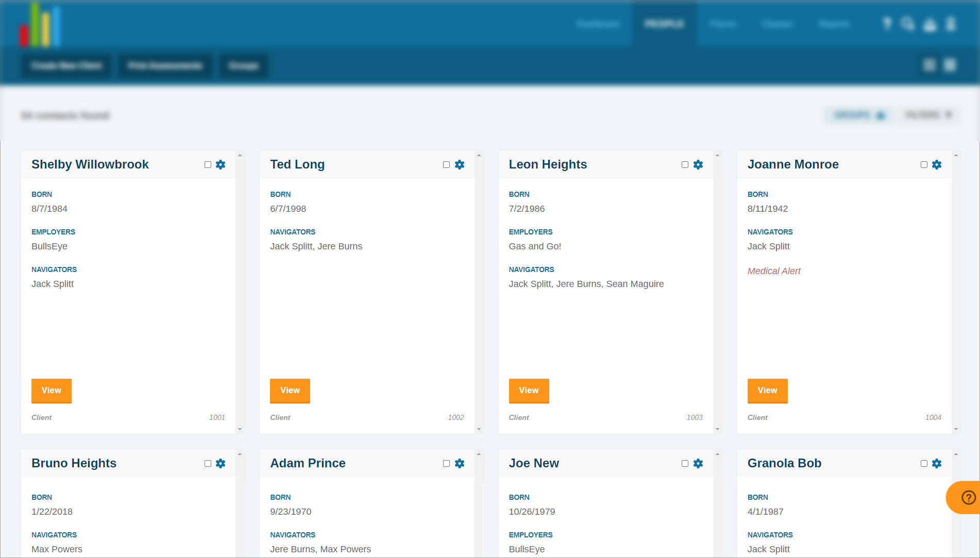This screenshot has width=980, height=558.
Task: Open settings gear for Bruno Heights
Action: pos(221,464)
